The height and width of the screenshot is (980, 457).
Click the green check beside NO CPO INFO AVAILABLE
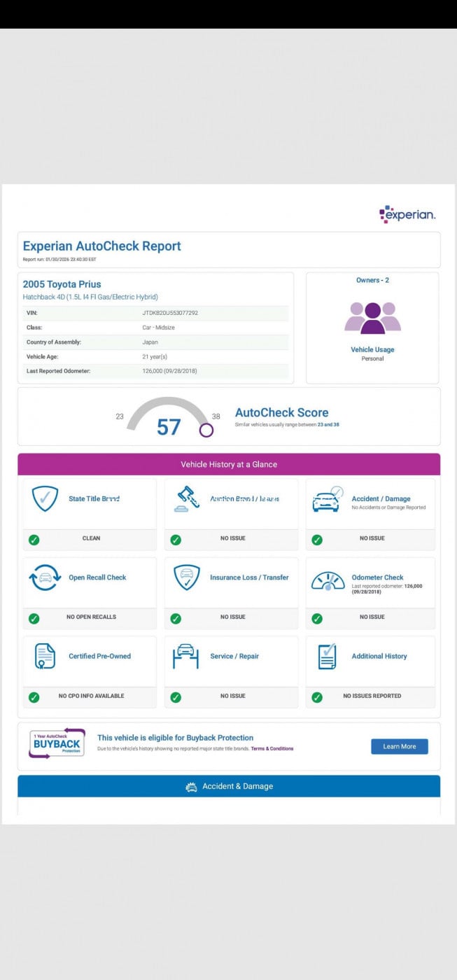[x=34, y=696]
